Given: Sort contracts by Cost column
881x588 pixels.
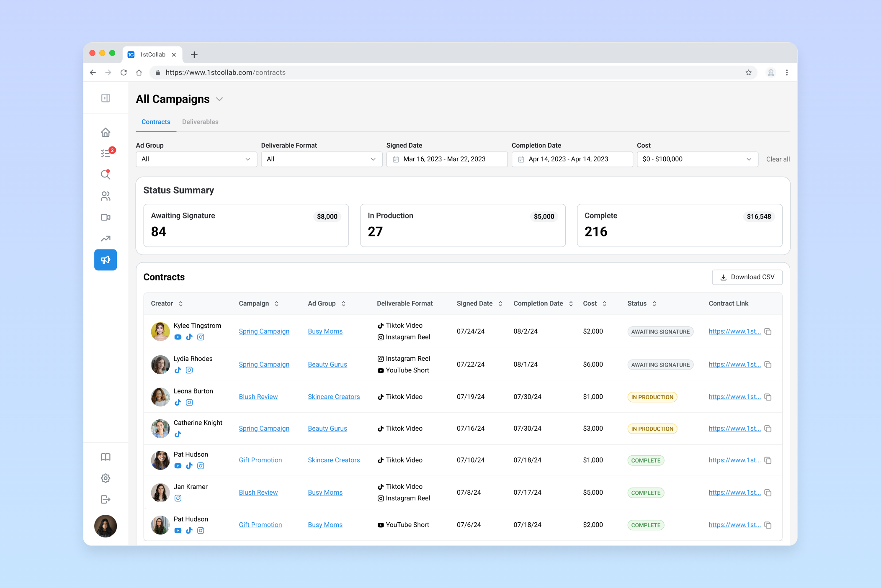Looking at the screenshot, I should (604, 304).
